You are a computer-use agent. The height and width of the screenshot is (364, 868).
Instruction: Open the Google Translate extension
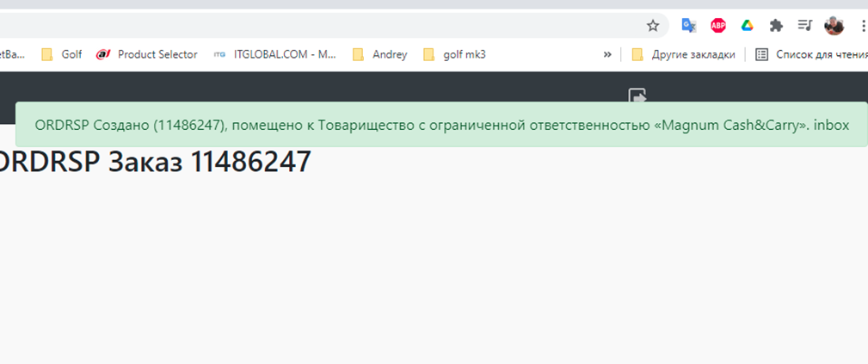click(x=688, y=26)
